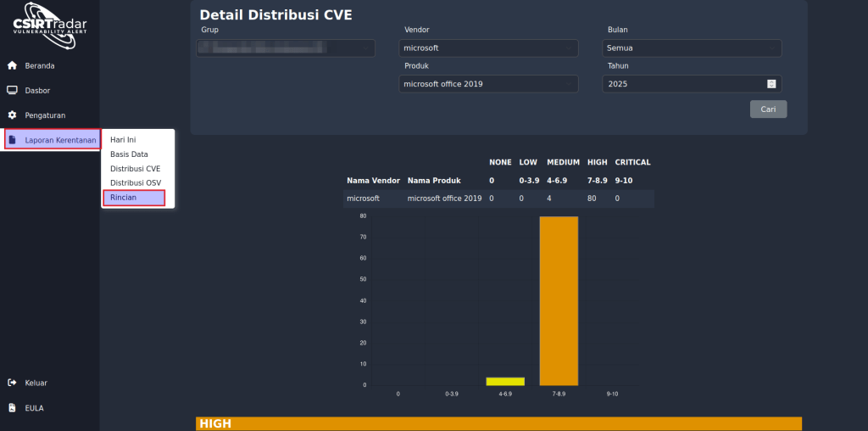Select Basis Data from the submenu

[129, 154]
